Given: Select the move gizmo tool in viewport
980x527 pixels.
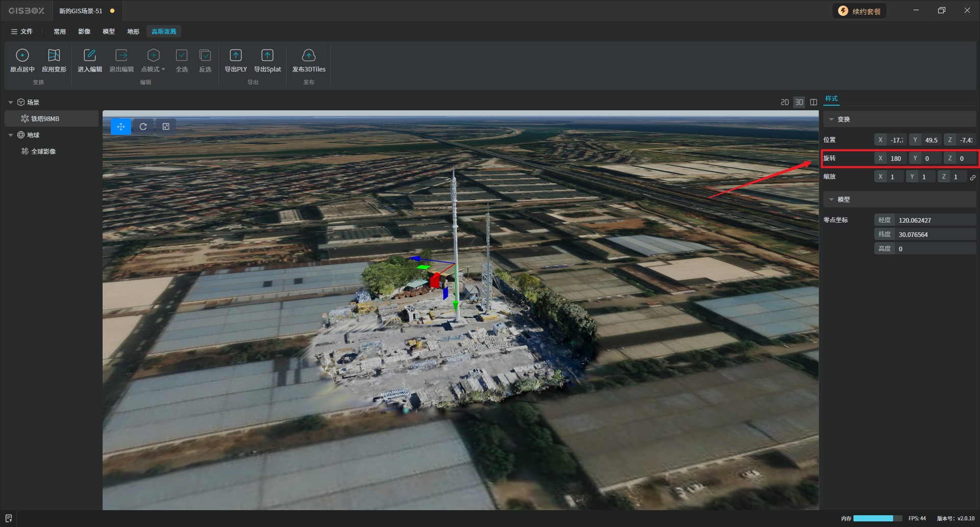Looking at the screenshot, I should tap(121, 127).
